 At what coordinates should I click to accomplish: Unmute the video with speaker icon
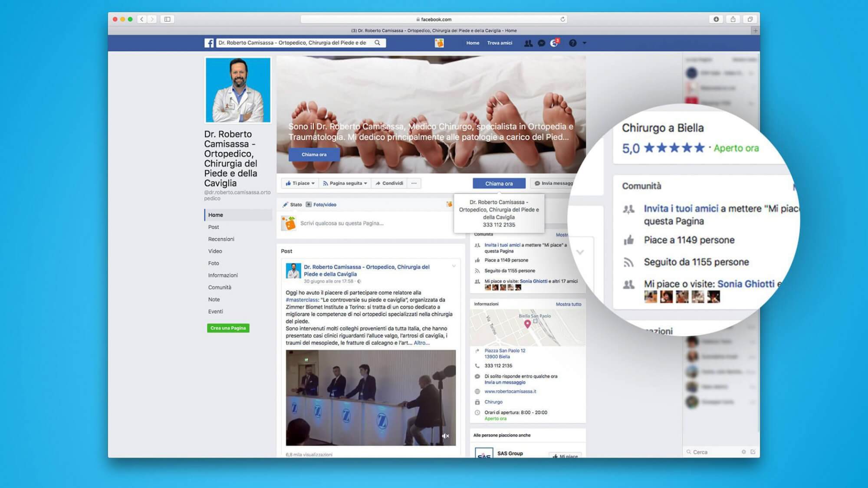(445, 436)
